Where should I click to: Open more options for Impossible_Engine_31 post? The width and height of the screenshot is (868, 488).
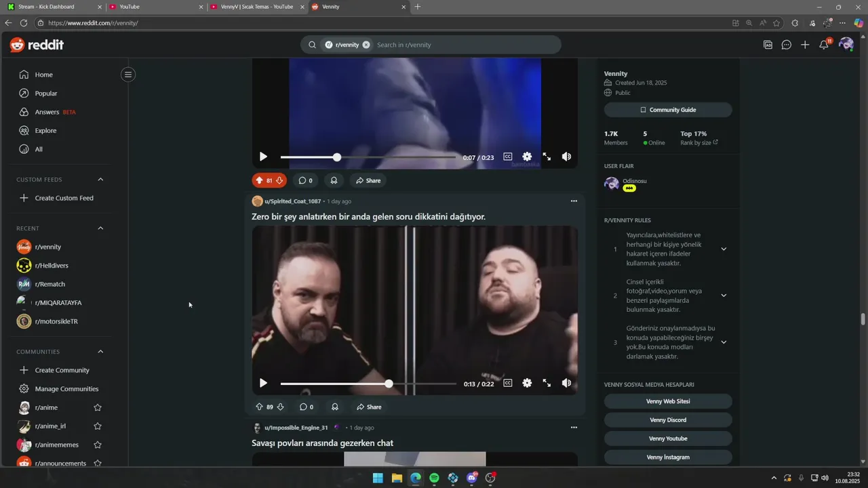point(574,428)
